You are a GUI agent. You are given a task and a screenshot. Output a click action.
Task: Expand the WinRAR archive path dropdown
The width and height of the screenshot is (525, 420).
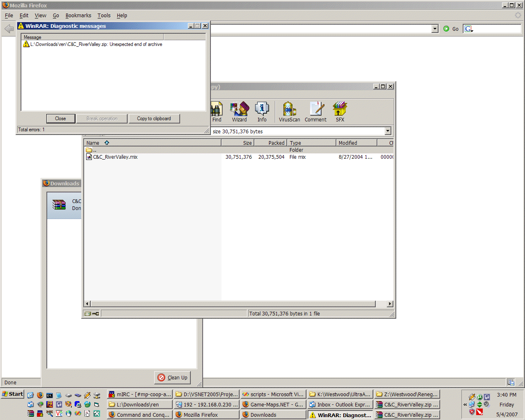[388, 131]
